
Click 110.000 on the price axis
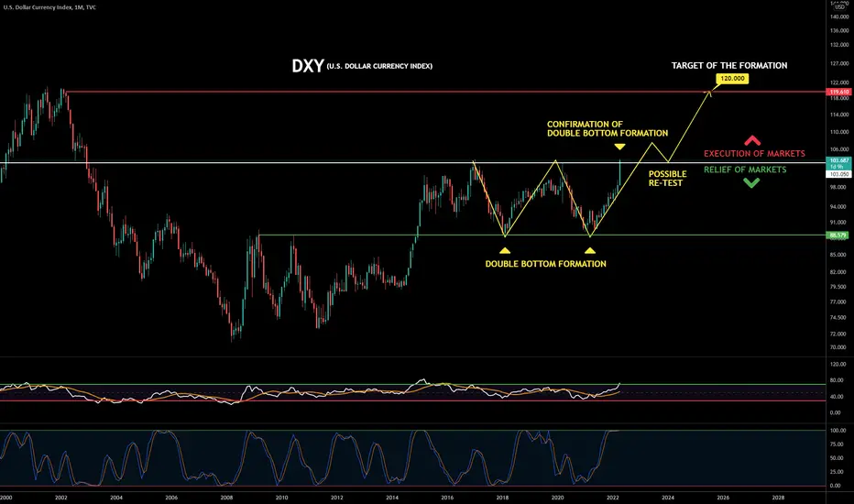(839, 132)
